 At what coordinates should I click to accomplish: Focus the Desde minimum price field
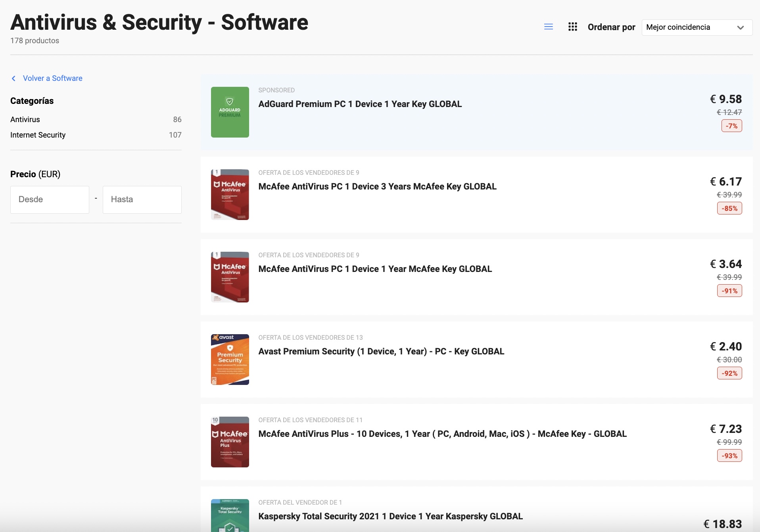[x=50, y=200]
